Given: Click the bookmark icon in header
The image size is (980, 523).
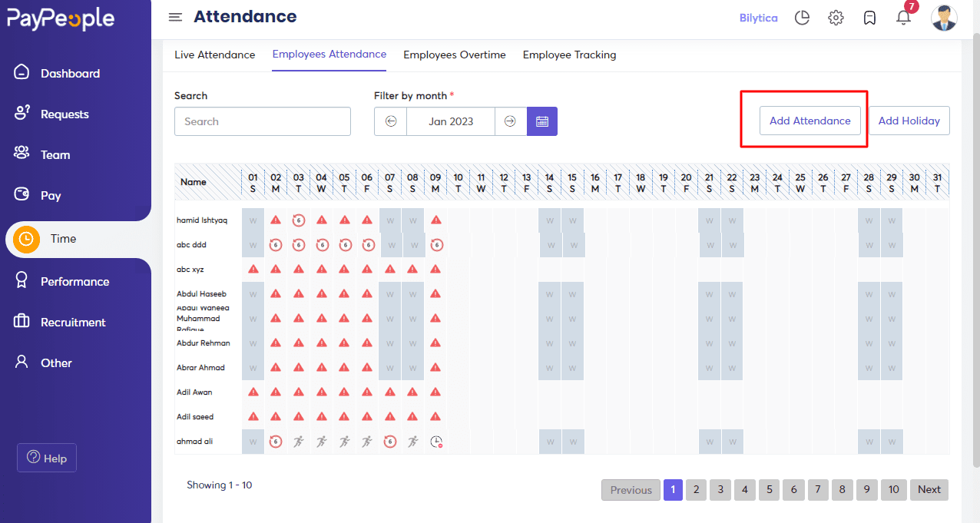Looking at the screenshot, I should click(x=869, y=18).
